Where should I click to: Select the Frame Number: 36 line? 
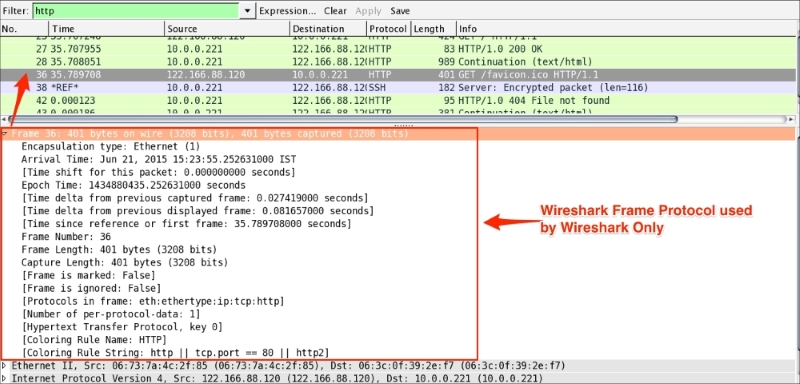tap(66, 237)
